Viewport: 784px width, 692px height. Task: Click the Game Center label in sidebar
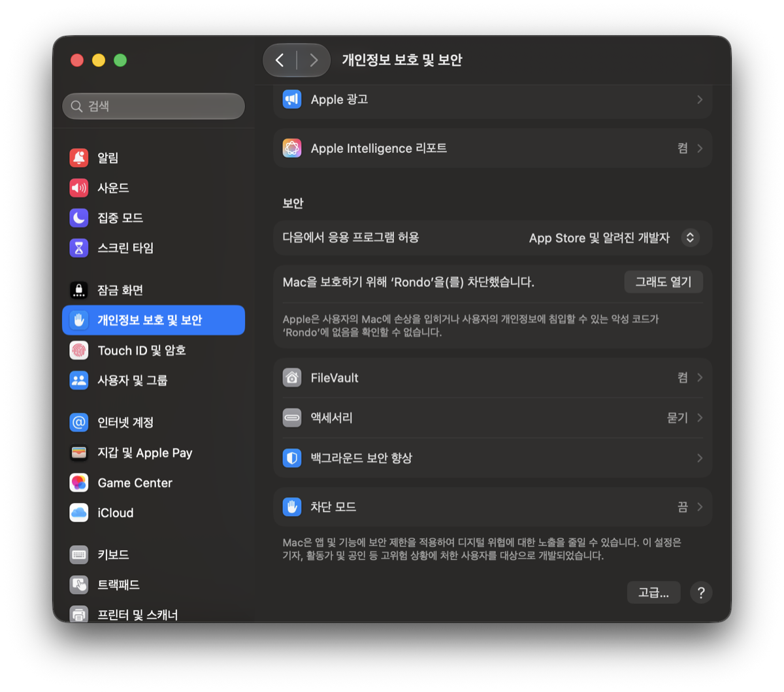[135, 483]
